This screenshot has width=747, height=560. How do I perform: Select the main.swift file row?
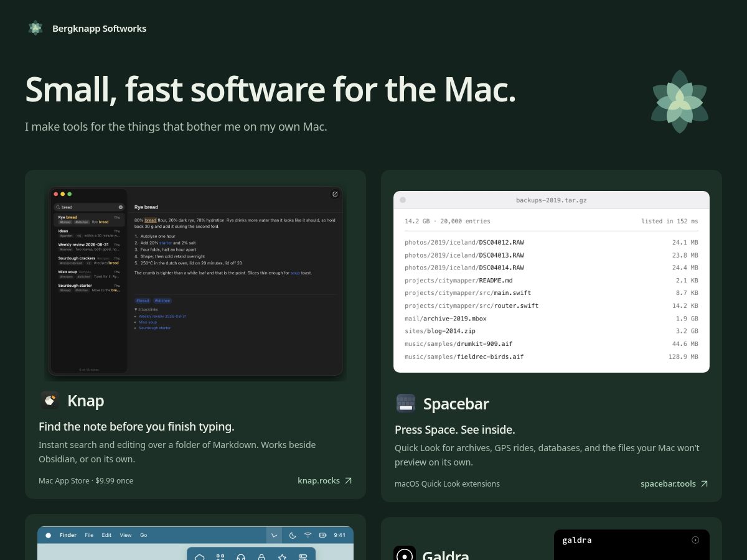point(552,293)
